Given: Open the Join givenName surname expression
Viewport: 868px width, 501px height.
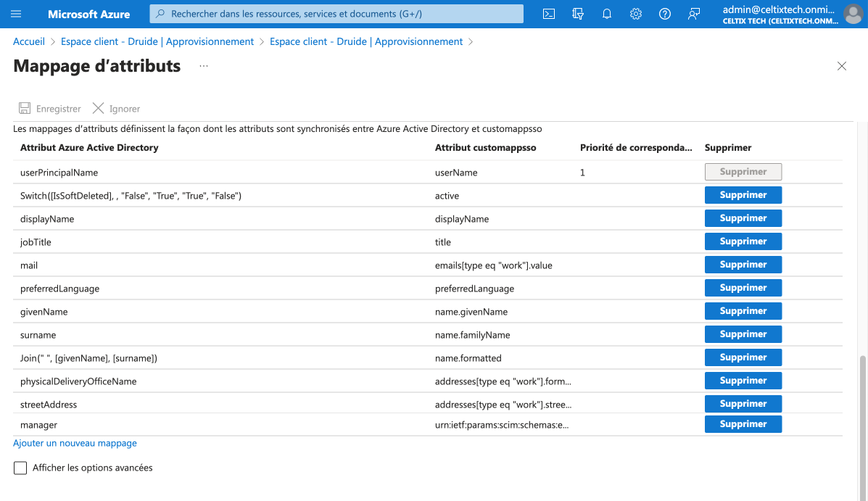Looking at the screenshot, I should pos(88,359).
